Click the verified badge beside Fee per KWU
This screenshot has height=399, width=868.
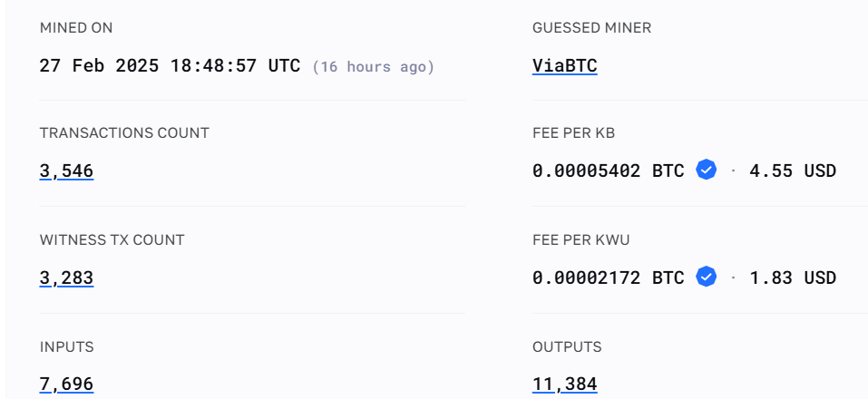coord(707,277)
